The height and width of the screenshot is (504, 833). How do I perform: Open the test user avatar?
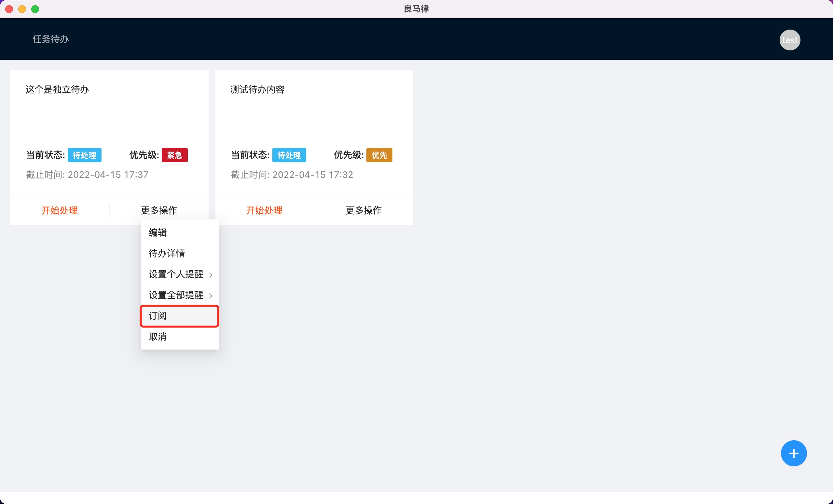[x=789, y=40]
